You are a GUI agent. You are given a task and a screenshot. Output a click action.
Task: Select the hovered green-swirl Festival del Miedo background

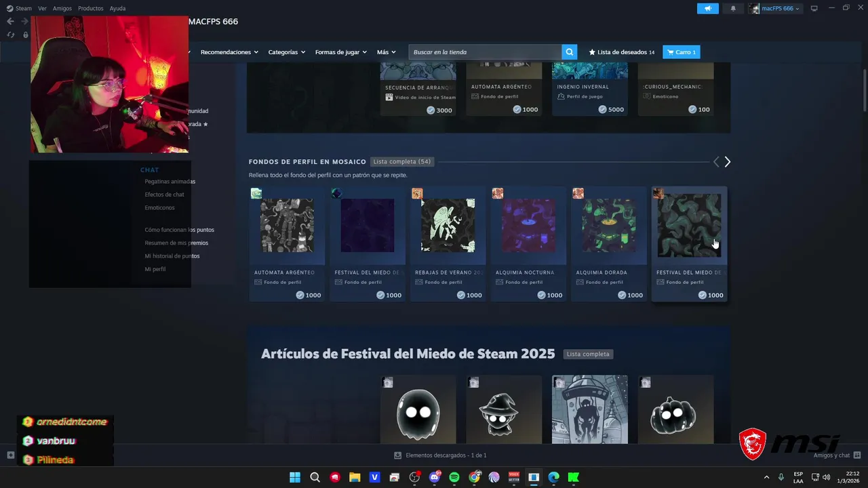pyautogui.click(x=689, y=244)
